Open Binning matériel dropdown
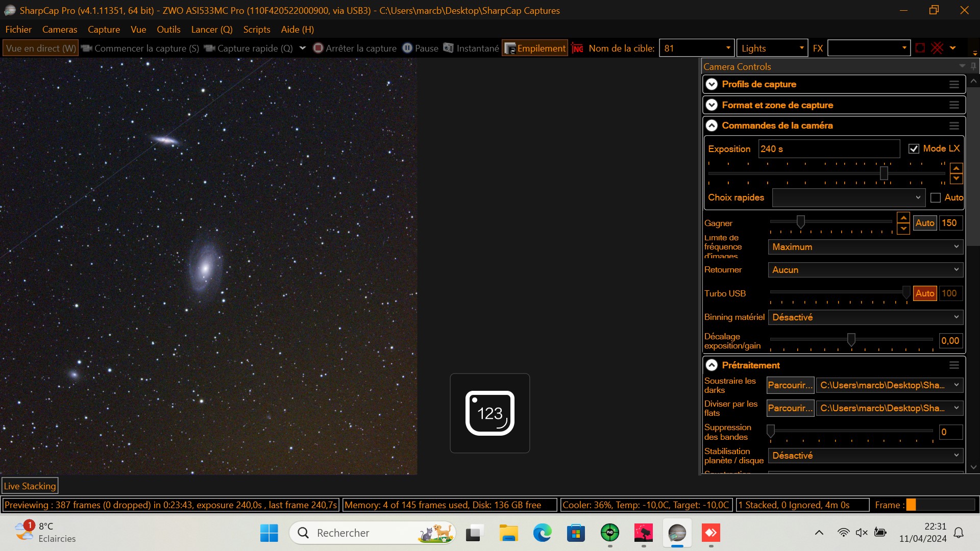 point(865,317)
